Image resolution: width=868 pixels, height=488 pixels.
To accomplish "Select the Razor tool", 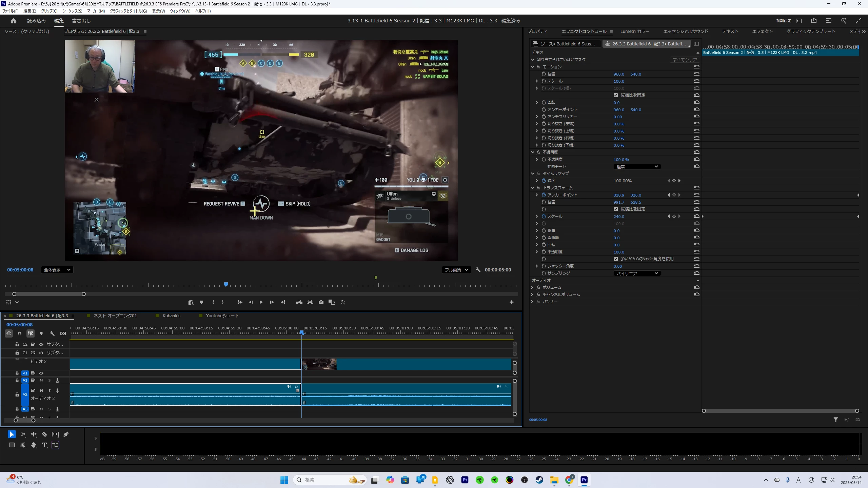I will (x=44, y=434).
